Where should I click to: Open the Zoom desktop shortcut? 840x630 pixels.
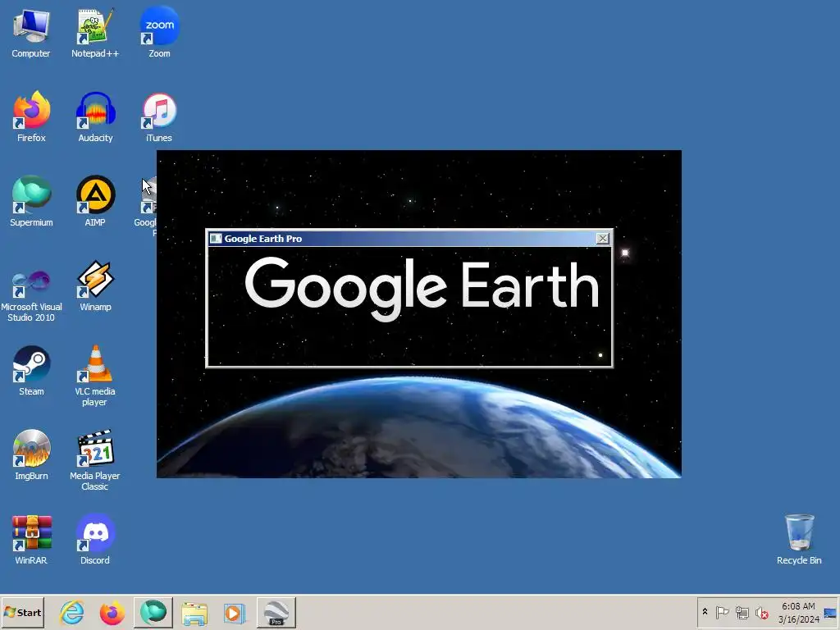point(159,33)
